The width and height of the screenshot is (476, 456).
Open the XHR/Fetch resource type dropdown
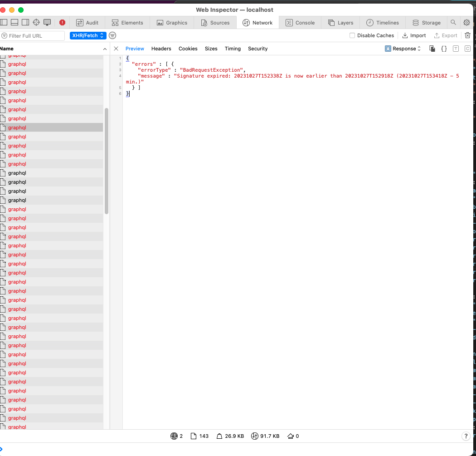pyautogui.click(x=87, y=35)
